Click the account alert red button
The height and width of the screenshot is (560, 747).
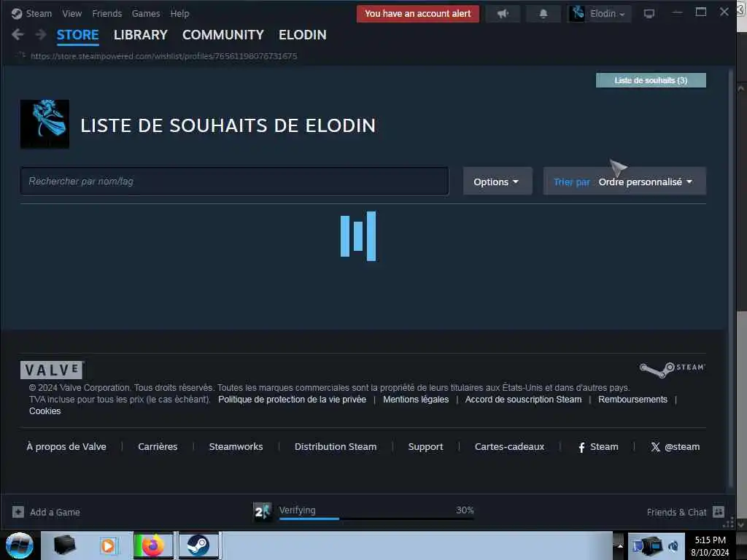coord(418,14)
